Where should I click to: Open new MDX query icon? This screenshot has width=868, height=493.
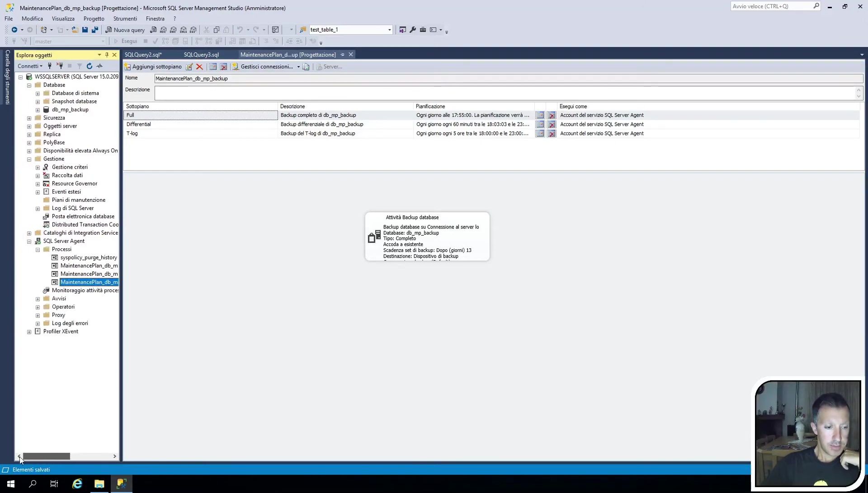[x=163, y=30]
